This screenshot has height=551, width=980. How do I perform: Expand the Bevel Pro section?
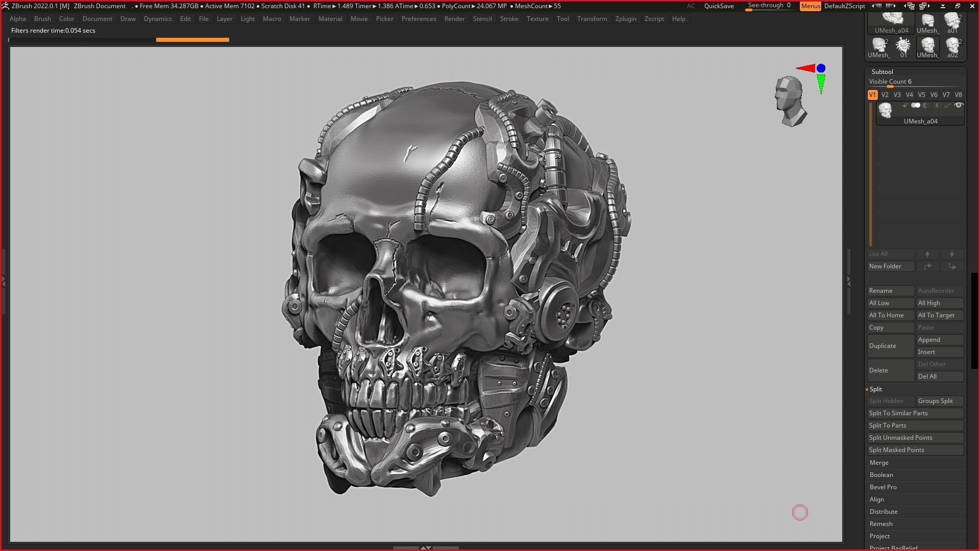pos(883,487)
